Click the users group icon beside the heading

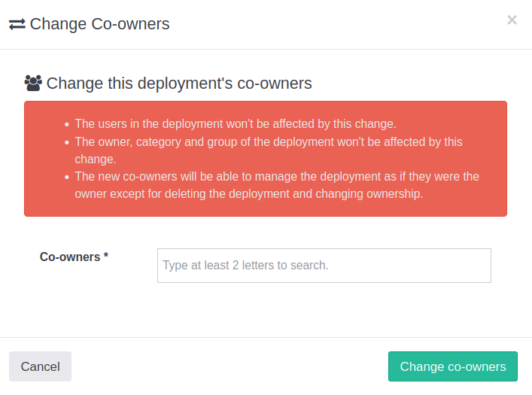[33, 83]
